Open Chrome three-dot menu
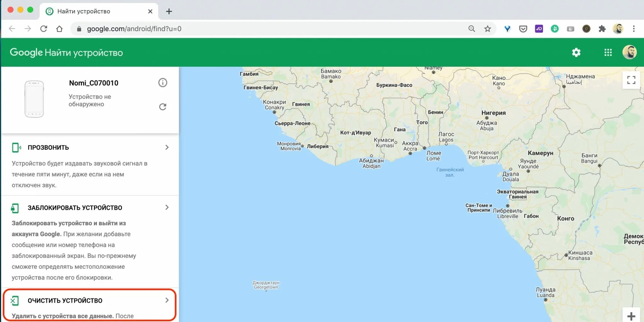The image size is (644, 322). point(634,29)
